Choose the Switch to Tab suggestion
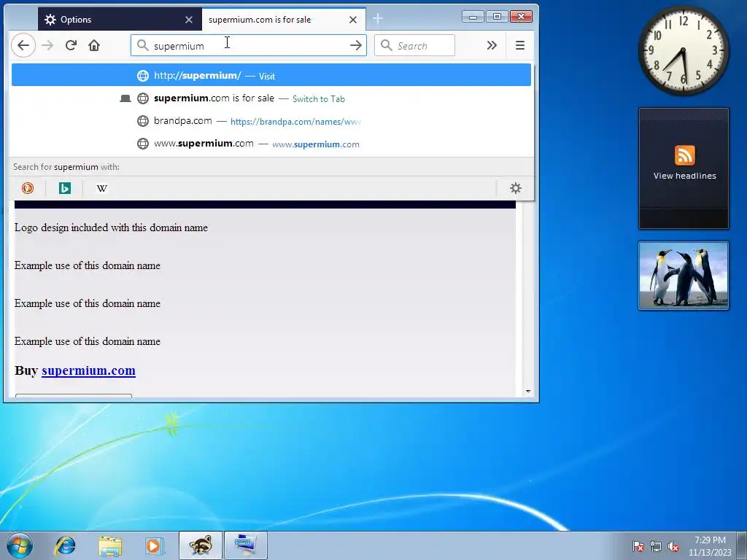This screenshot has height=560, width=747. (271, 98)
